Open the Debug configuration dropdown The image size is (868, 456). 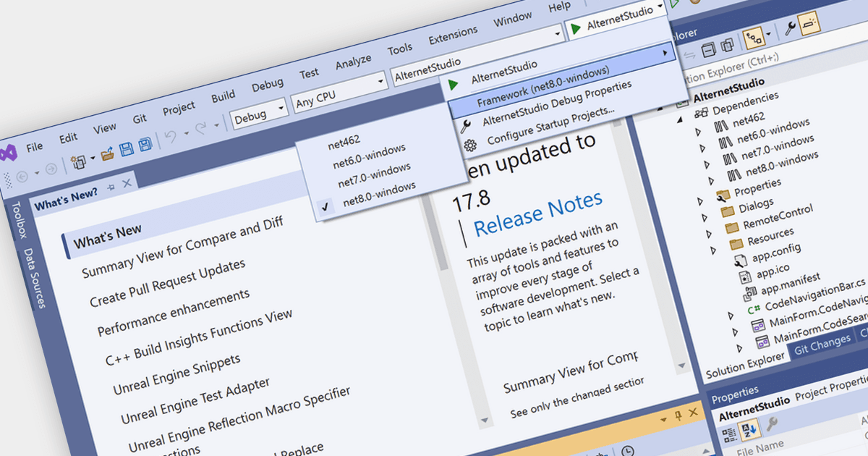(260, 115)
